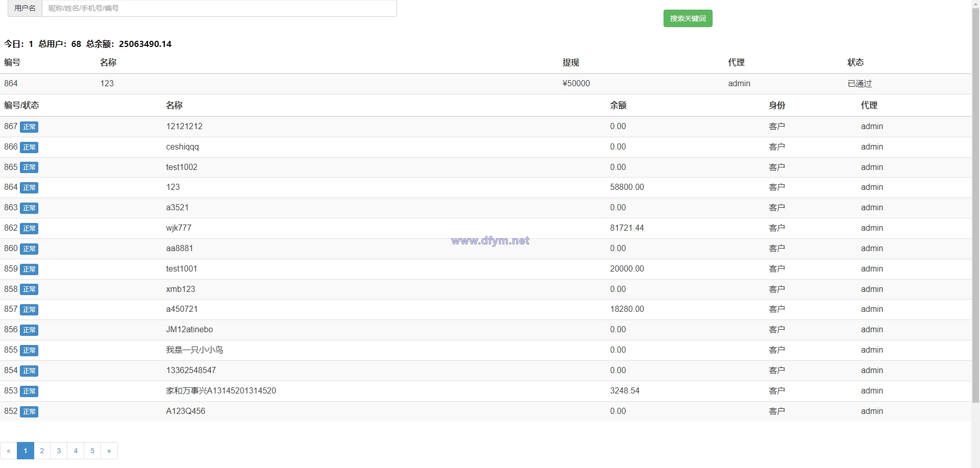The height and width of the screenshot is (468, 980).
Task: Select current page 1 in pagination
Action: [26, 451]
